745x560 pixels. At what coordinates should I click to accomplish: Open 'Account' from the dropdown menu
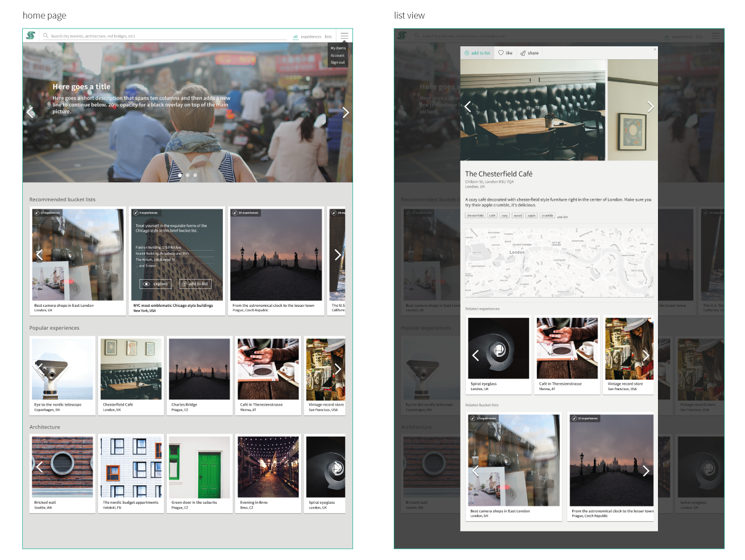click(x=338, y=56)
